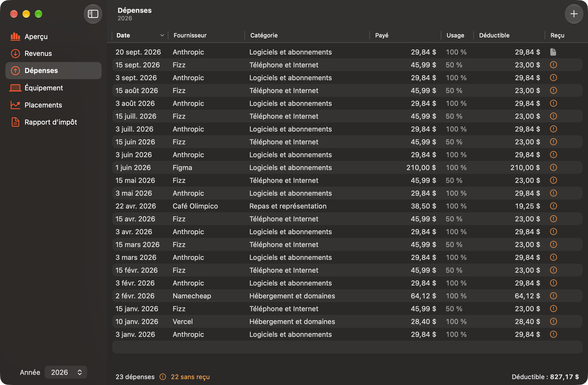Go to Revenus section
This screenshot has height=385, width=588.
pyautogui.click(x=53, y=53)
